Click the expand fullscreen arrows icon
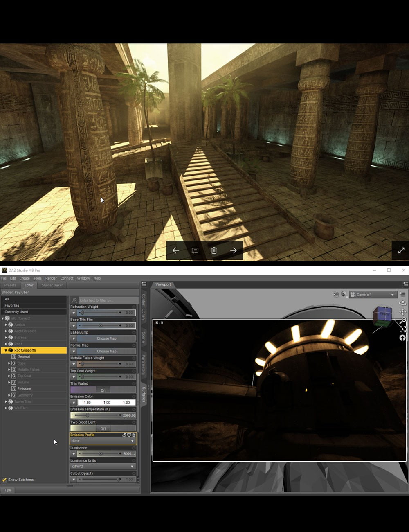The image size is (409, 532). click(x=401, y=250)
